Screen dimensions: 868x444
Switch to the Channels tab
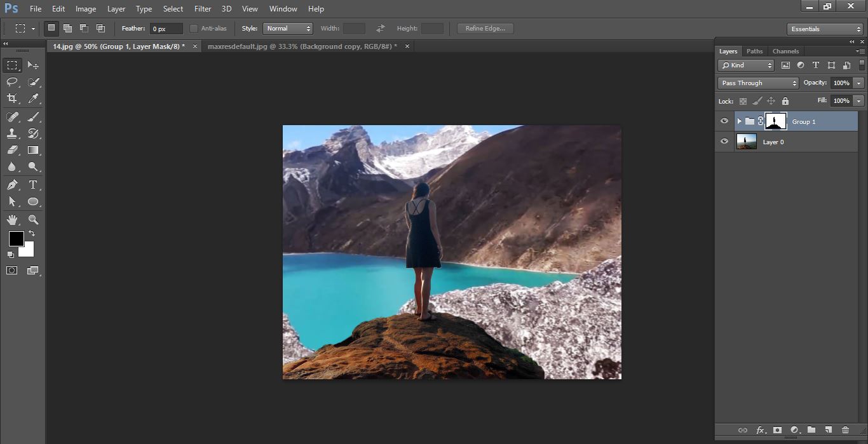coord(785,51)
